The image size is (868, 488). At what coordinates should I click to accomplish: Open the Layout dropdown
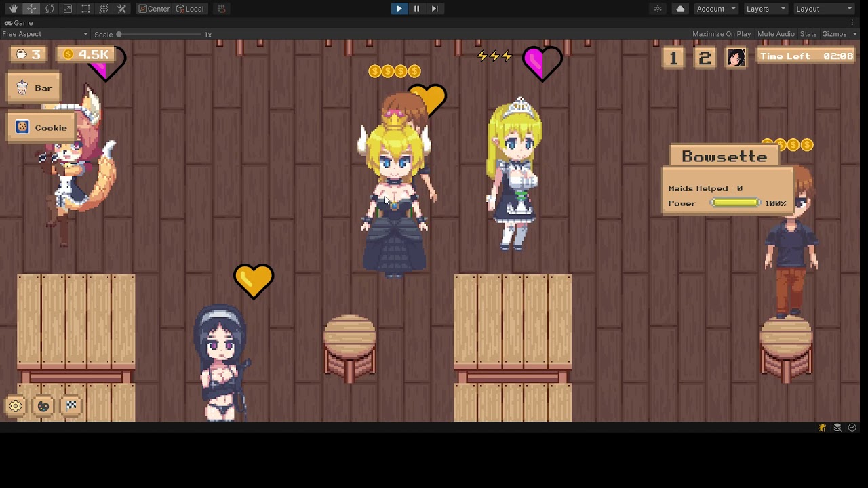pos(824,9)
